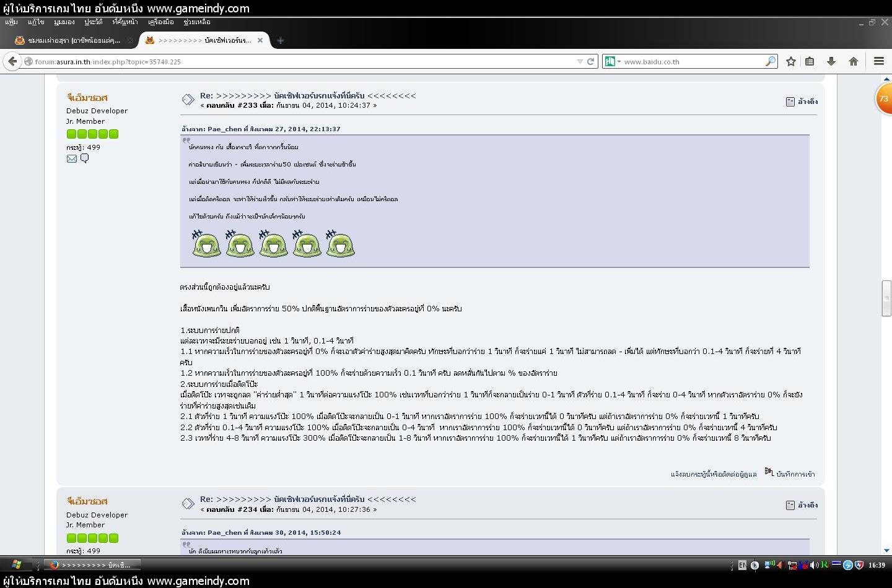Click the post icon beside reply #234 title

[188, 503]
